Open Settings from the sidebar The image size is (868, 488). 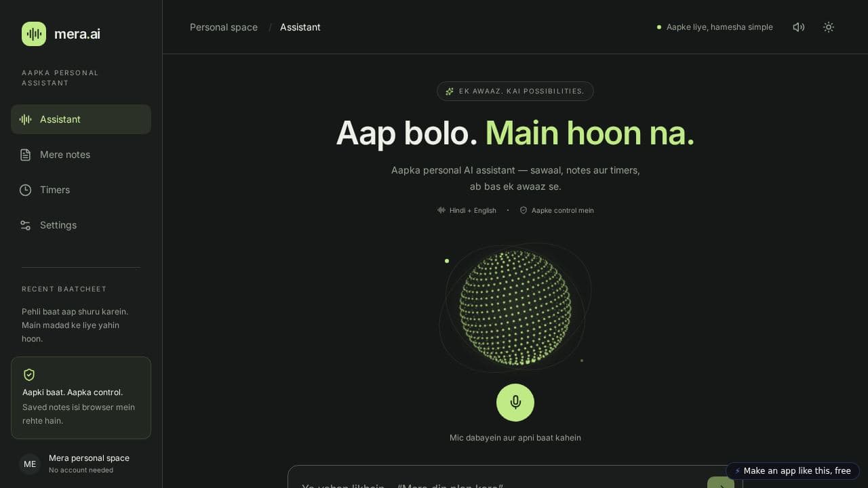click(x=81, y=225)
